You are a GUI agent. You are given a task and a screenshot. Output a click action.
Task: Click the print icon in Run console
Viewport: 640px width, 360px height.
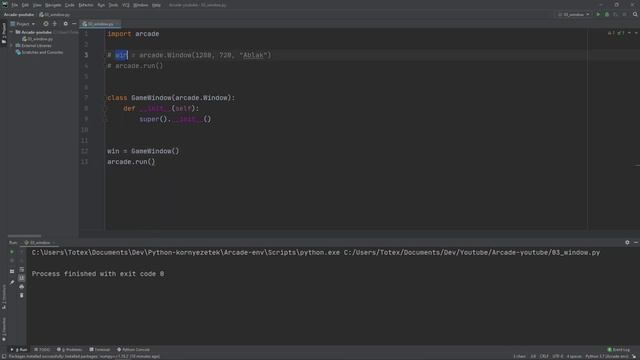pyautogui.click(x=22, y=287)
